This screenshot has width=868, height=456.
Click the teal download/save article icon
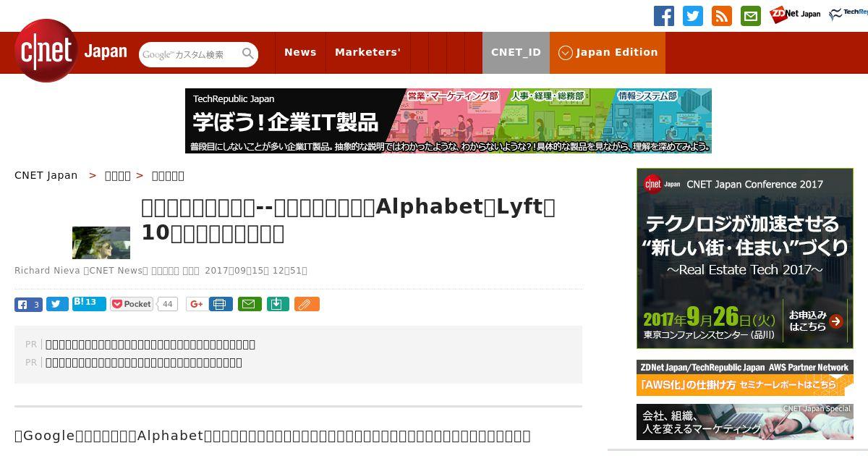(x=278, y=305)
